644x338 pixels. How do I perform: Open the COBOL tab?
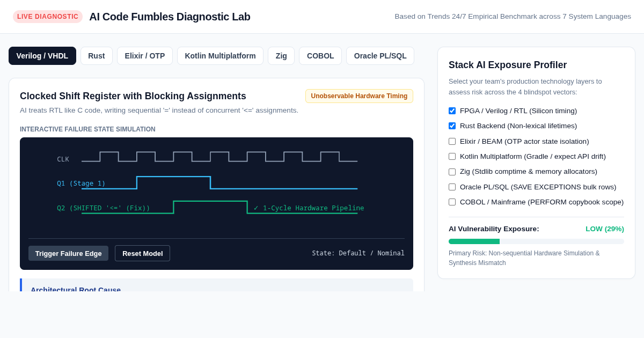coord(320,56)
